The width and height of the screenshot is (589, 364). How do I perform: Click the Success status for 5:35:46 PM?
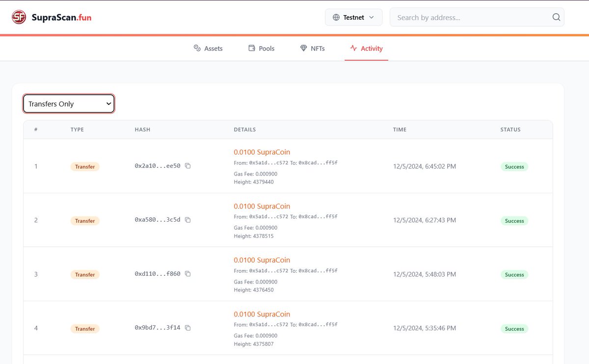pyautogui.click(x=514, y=329)
